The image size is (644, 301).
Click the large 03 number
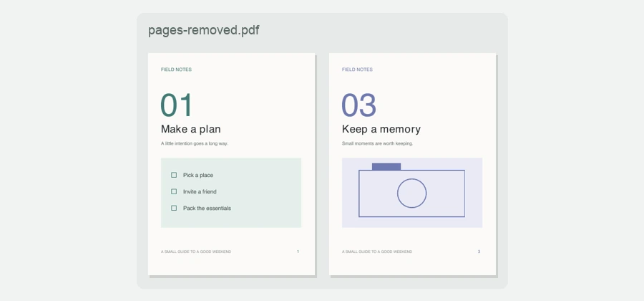click(358, 105)
